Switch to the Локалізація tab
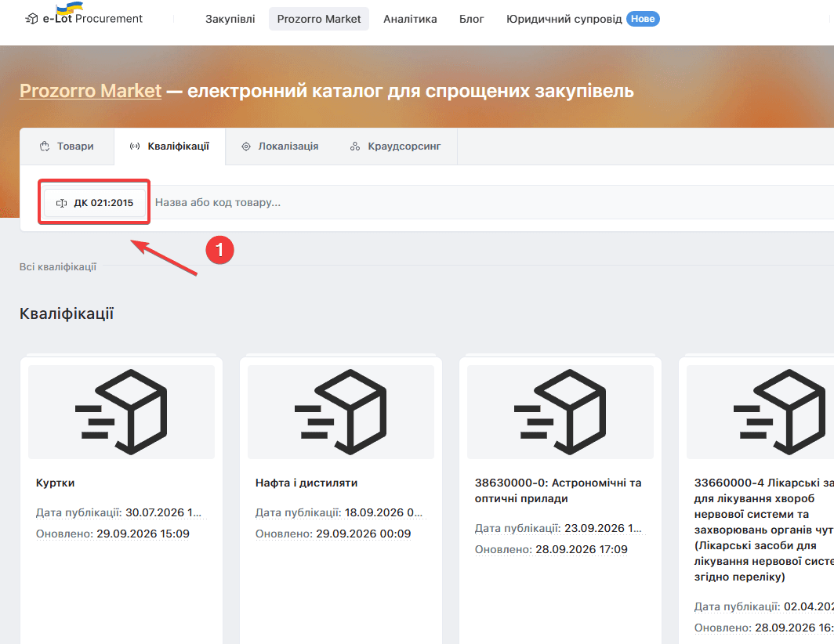Screen dimensions: 834x644 [x=280, y=147]
